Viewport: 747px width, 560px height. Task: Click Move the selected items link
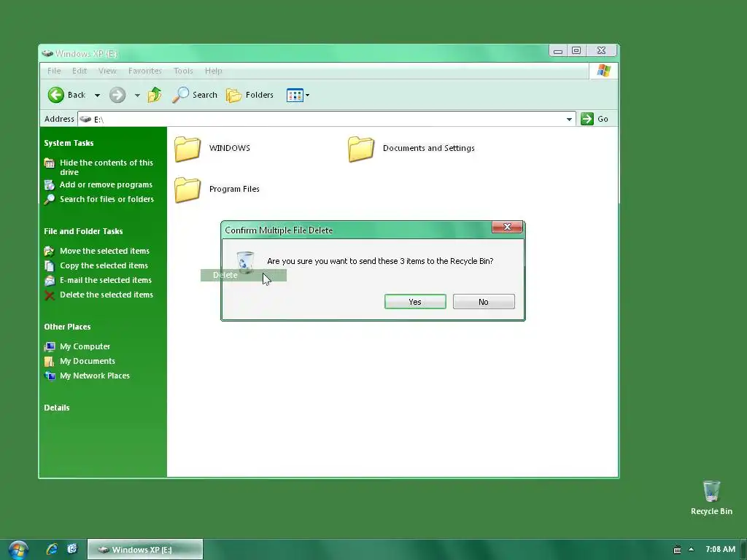tap(104, 251)
